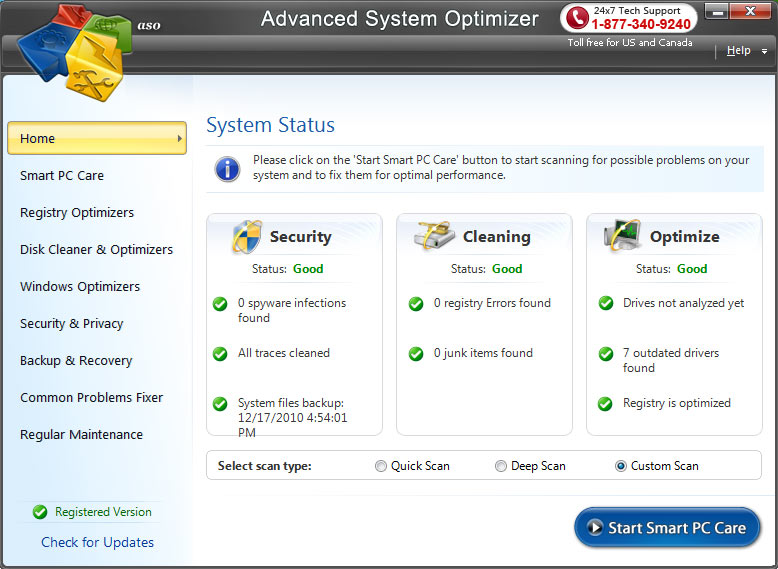Click the Advanced System Optimizer cube logo
This screenshot has height=569, width=778.
74,52
